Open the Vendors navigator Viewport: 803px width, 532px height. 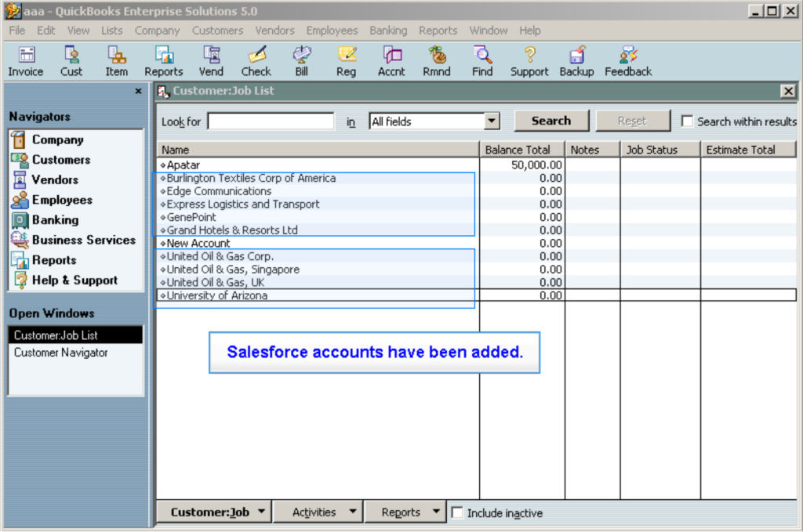(45, 179)
